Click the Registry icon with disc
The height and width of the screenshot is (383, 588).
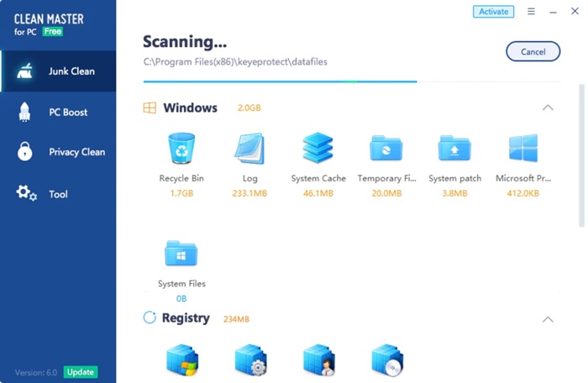[x=386, y=359]
